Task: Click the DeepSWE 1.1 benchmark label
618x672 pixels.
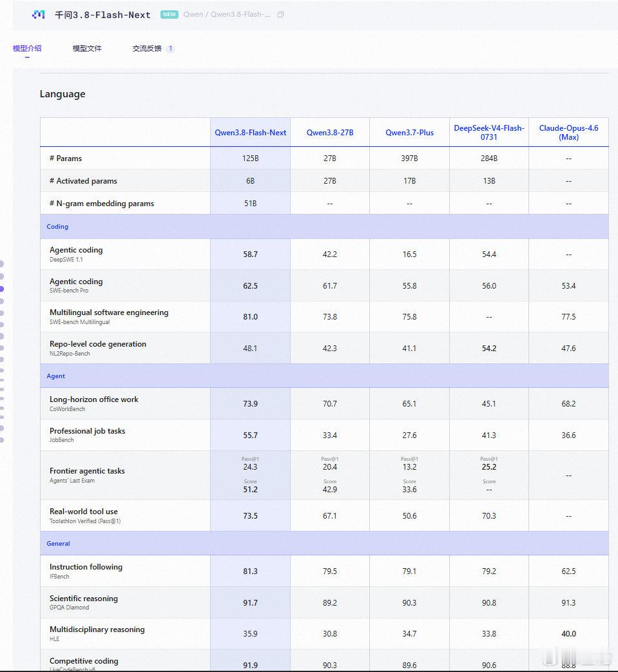Action: tap(66, 260)
